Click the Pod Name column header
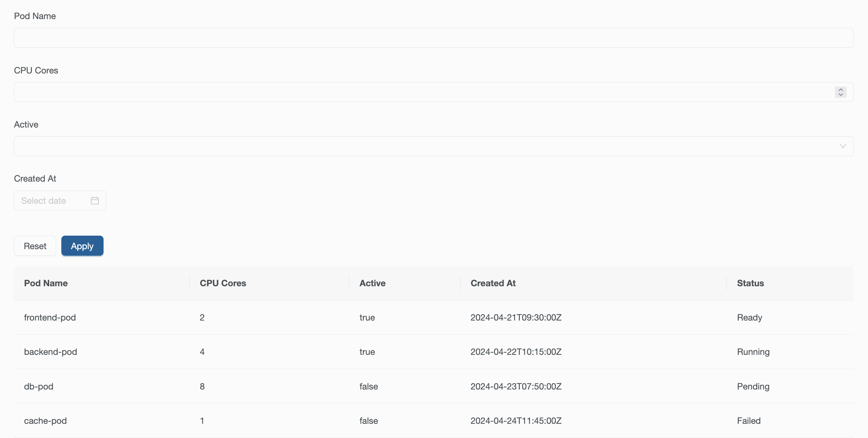 (46, 283)
